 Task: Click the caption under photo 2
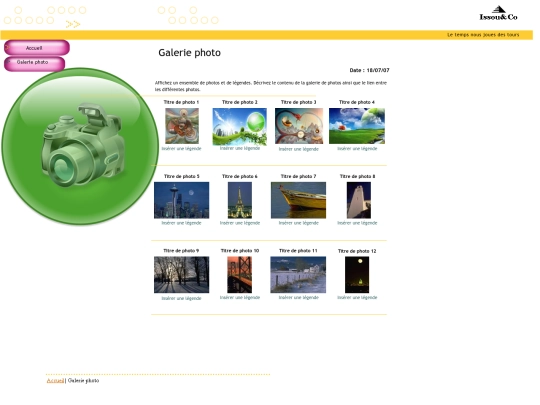(240, 148)
